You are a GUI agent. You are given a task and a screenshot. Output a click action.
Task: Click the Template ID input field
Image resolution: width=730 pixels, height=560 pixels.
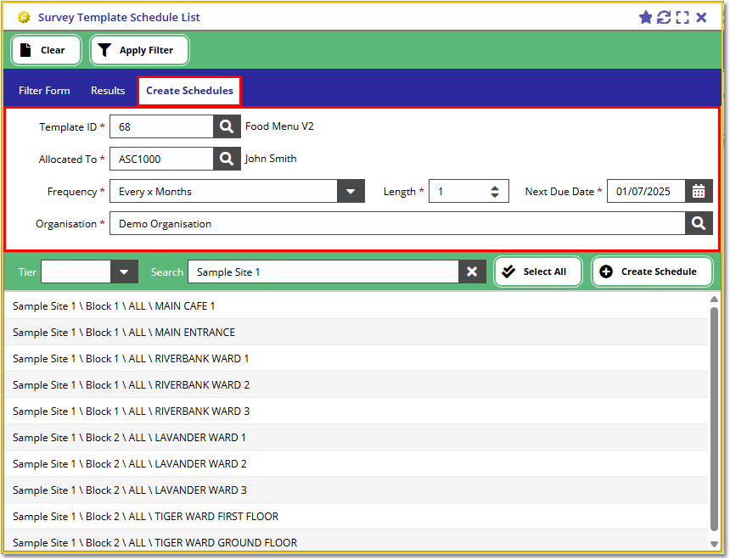coord(161,126)
